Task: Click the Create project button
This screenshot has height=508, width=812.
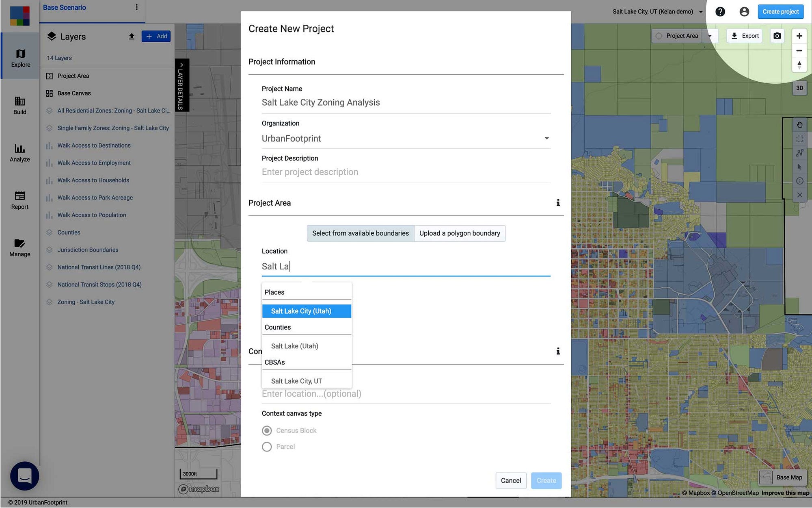Action: 780,11
